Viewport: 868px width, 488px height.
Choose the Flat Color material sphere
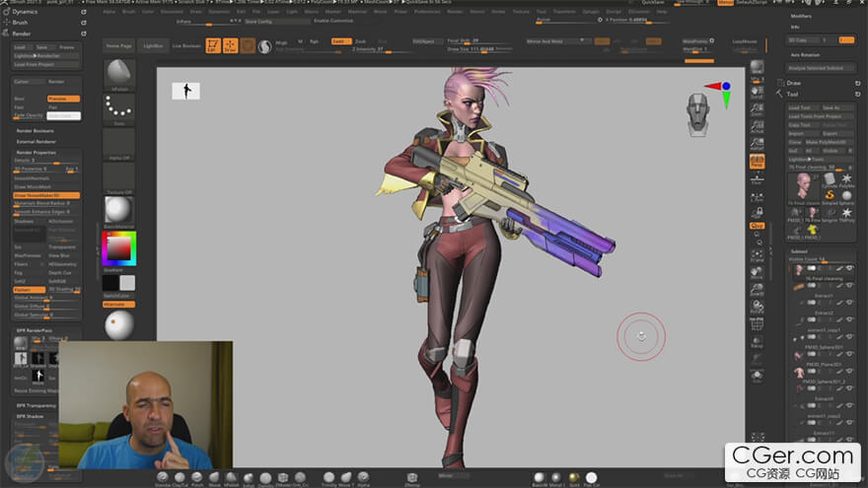tap(591, 478)
